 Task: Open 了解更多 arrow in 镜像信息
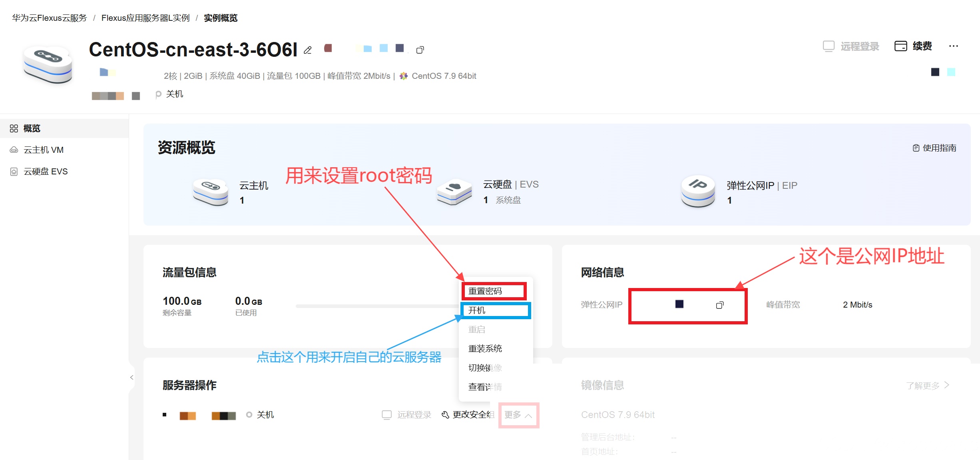coord(947,385)
